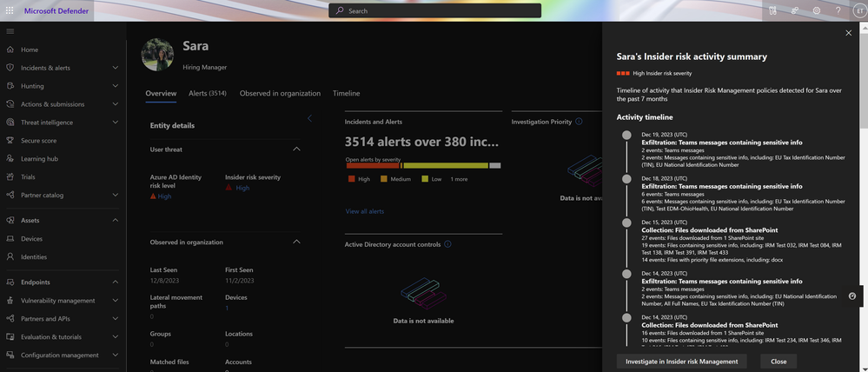Expand the Partner catalog chevron
The height and width of the screenshot is (372, 868).
click(x=116, y=195)
